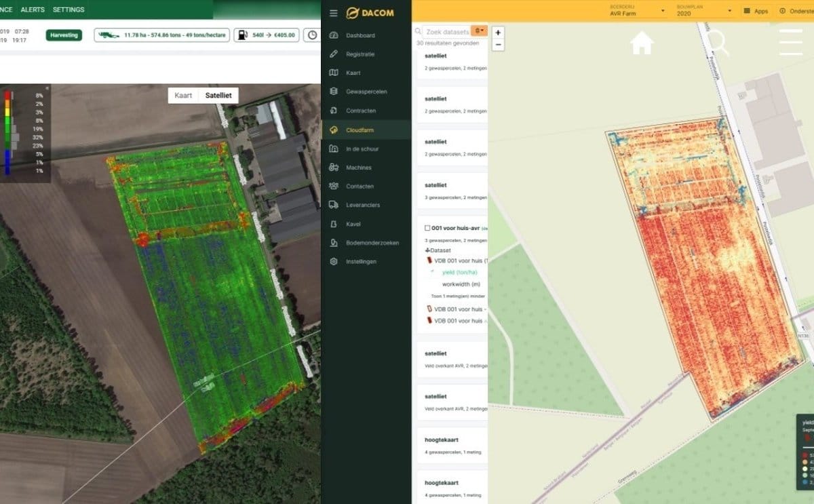Select the Registratie pencil icon

pyautogui.click(x=333, y=54)
